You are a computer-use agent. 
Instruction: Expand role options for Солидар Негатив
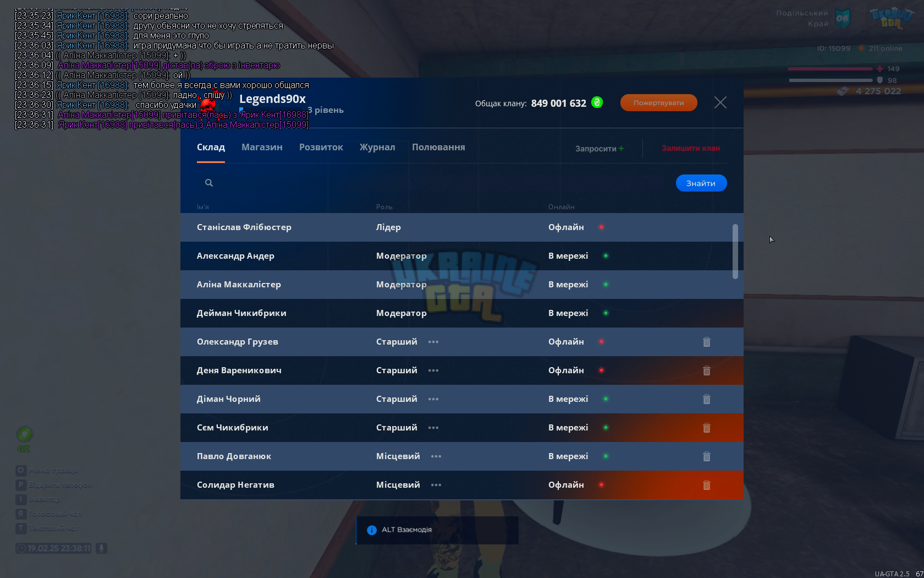tap(436, 485)
